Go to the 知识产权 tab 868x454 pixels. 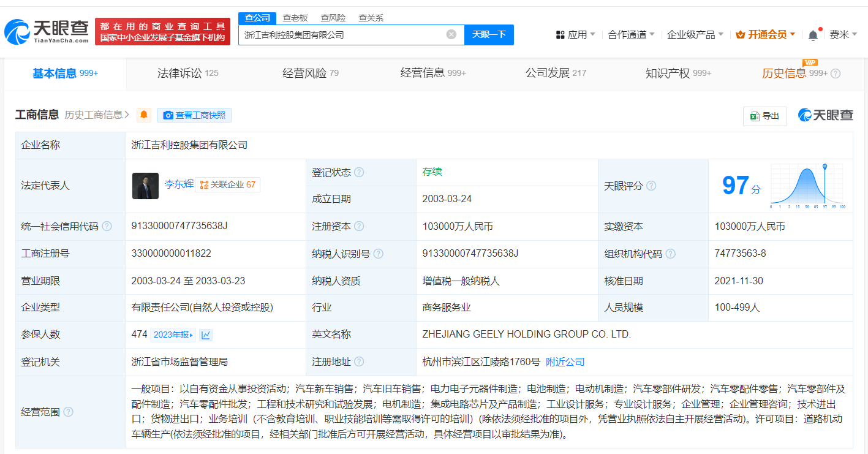678,74
